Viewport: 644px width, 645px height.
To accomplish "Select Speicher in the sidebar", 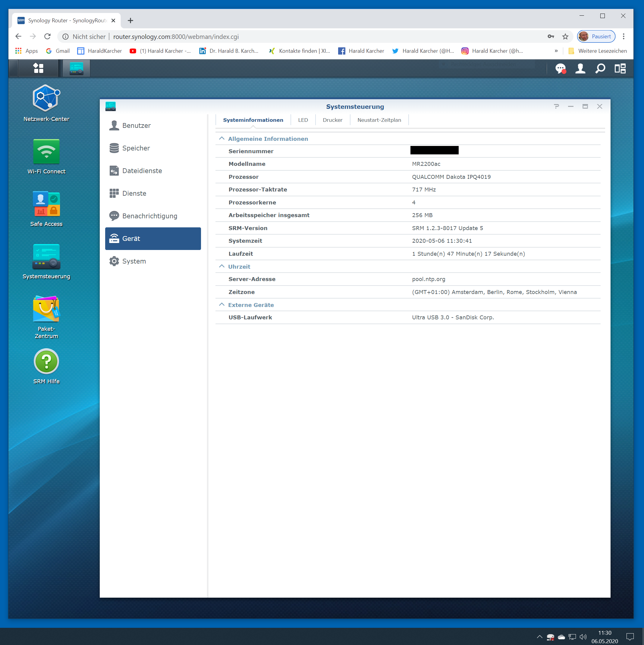I will 136,148.
